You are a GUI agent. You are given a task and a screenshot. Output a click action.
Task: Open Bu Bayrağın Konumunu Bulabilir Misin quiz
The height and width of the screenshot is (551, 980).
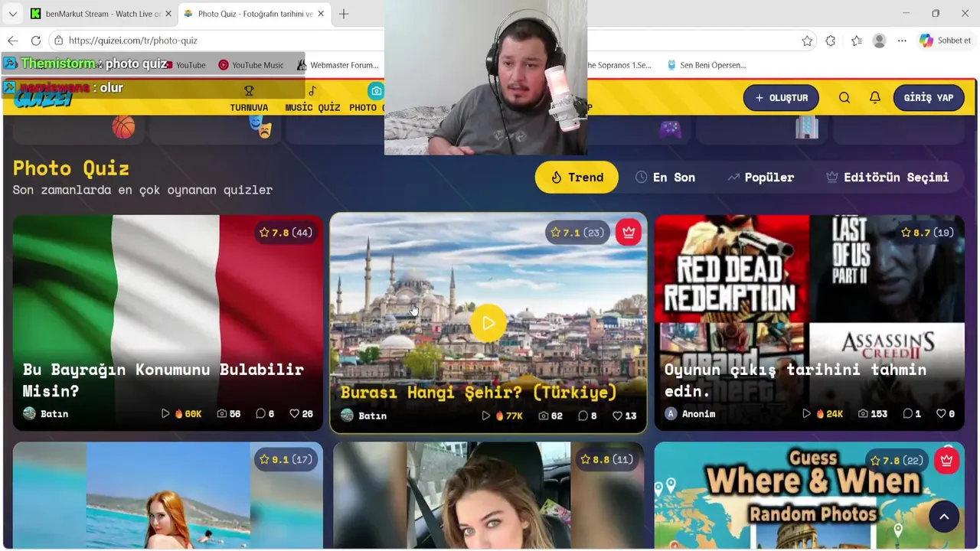[168, 322]
